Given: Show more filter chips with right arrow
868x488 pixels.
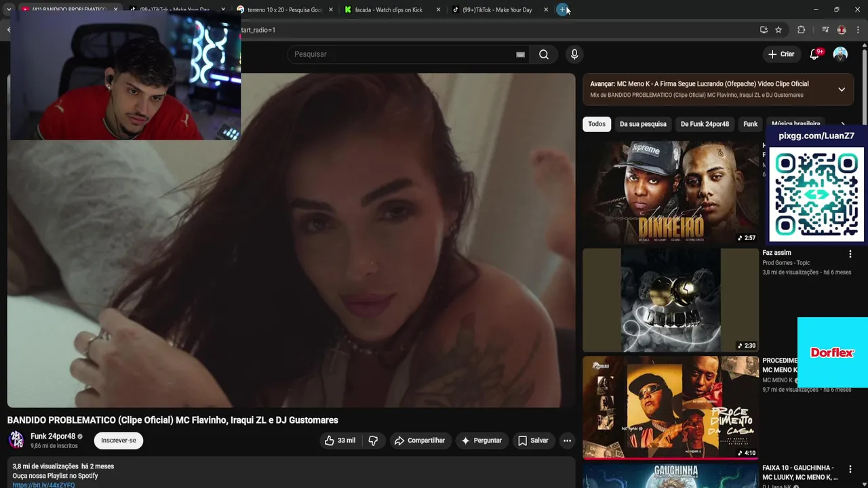Looking at the screenshot, I should pos(843,124).
